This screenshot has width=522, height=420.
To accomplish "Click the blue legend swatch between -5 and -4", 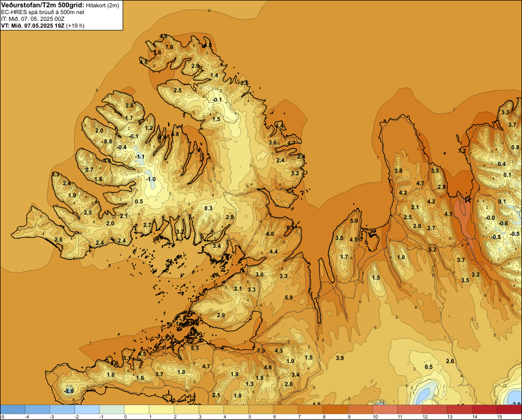I will click(x=13, y=410).
